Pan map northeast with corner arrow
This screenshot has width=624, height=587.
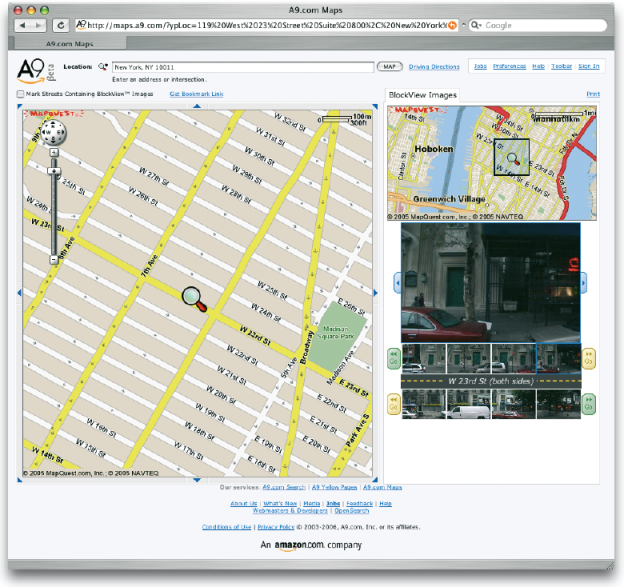point(375,106)
